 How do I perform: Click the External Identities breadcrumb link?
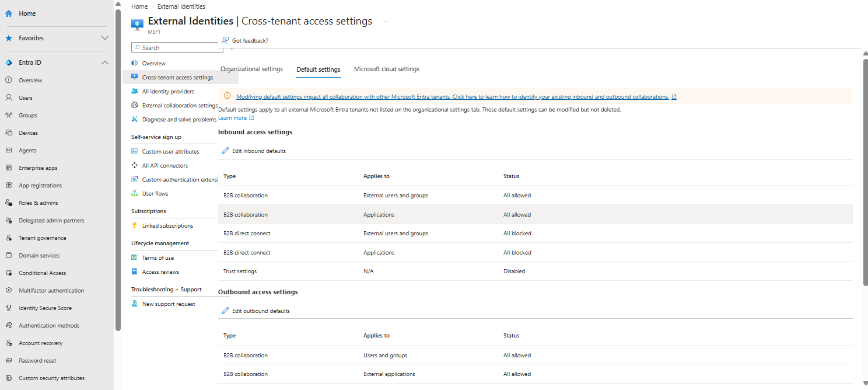point(181,6)
